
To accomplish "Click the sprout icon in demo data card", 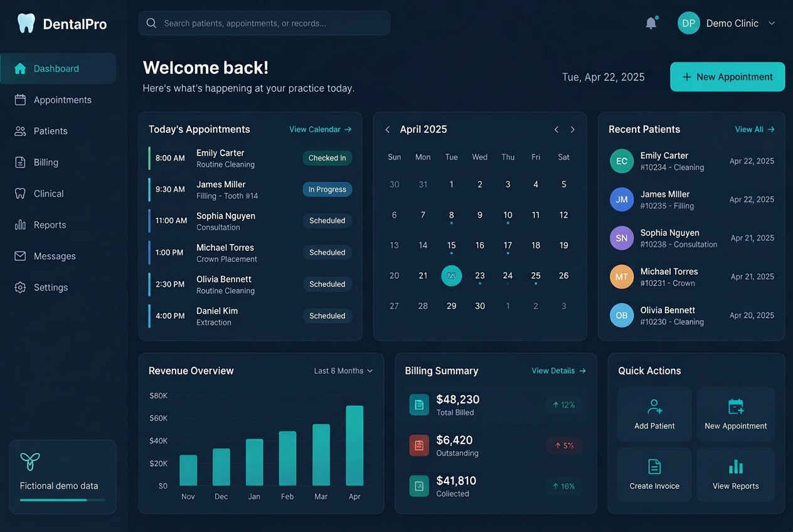I will [30, 462].
